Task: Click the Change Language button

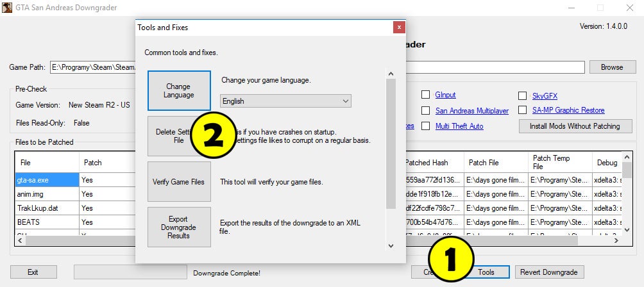Action: (179, 90)
